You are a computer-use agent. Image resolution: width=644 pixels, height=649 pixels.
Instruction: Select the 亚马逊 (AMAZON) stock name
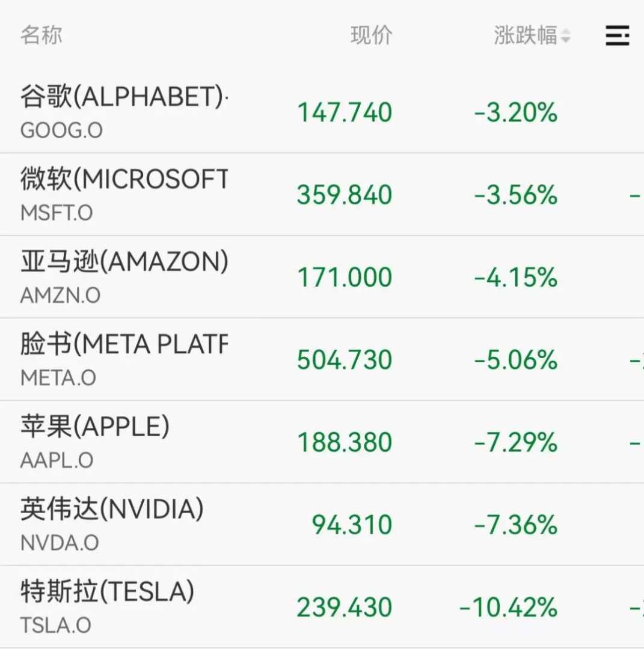coord(124,262)
